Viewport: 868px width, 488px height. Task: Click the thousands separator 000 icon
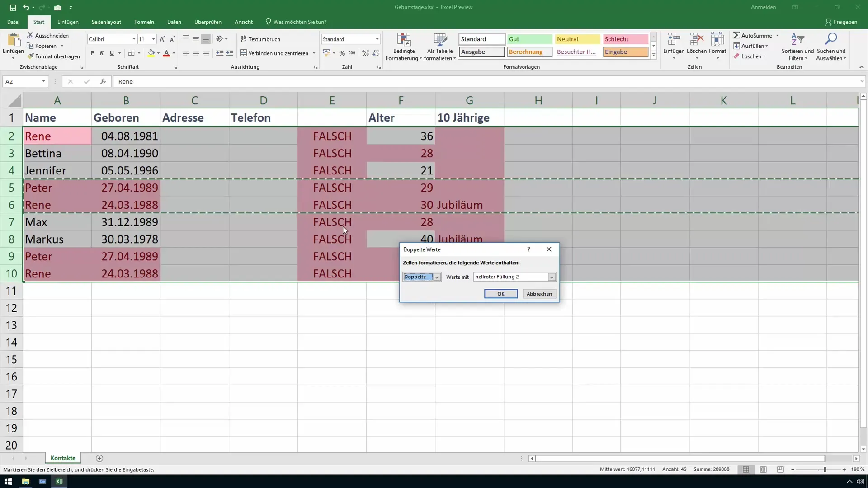[x=352, y=53]
